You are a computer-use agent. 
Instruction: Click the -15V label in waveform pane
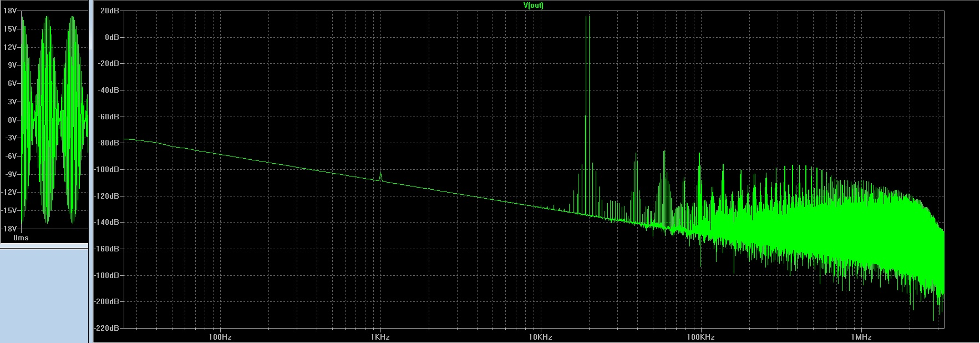(x=8, y=210)
